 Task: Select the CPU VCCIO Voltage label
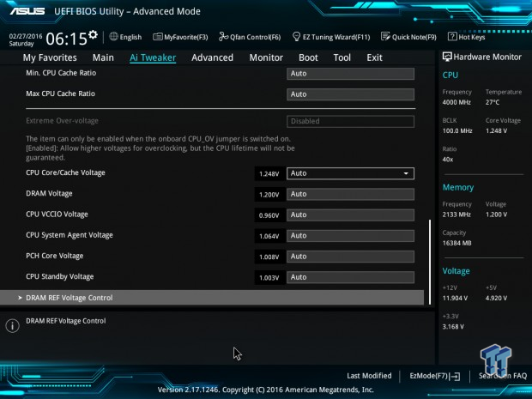point(57,215)
